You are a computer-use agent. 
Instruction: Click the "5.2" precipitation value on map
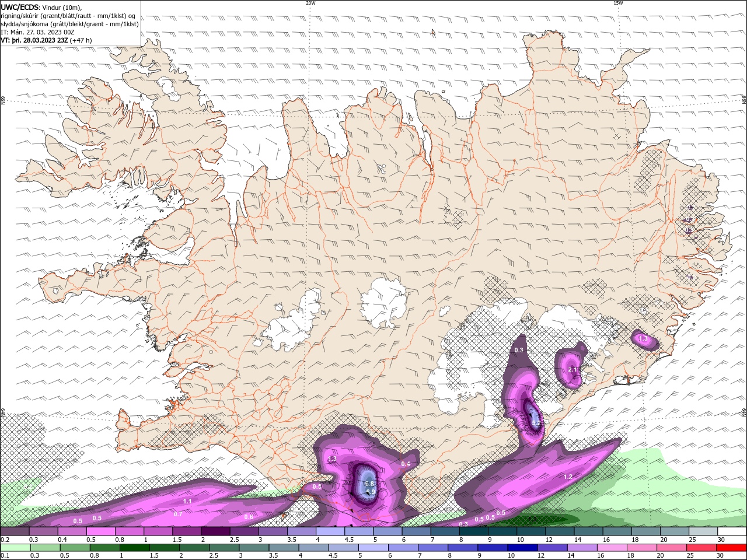[537, 423]
